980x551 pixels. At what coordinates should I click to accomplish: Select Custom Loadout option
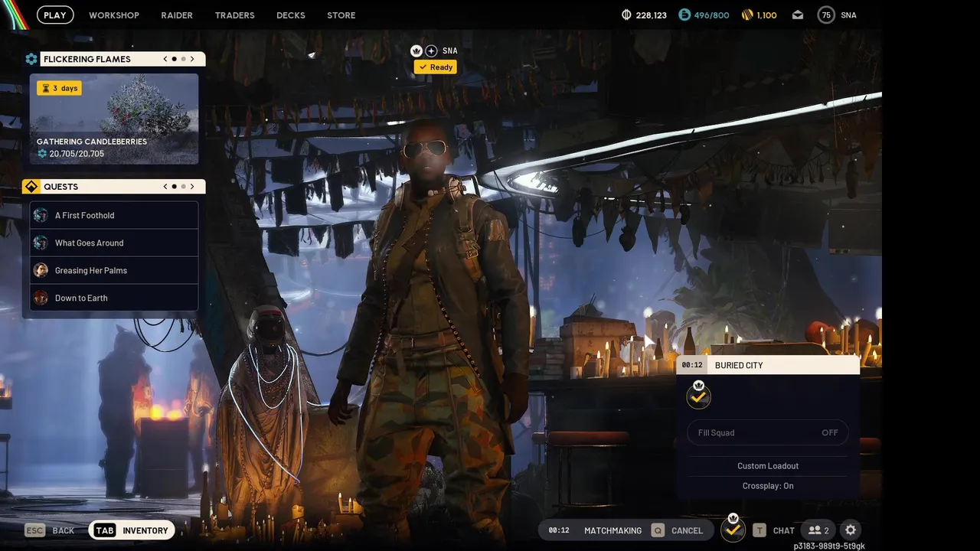pos(768,466)
